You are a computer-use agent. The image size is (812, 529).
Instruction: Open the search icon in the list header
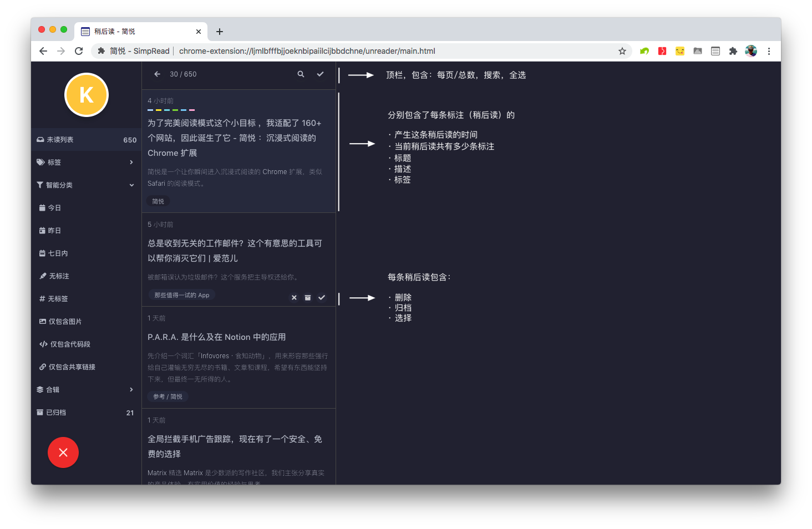pyautogui.click(x=301, y=74)
